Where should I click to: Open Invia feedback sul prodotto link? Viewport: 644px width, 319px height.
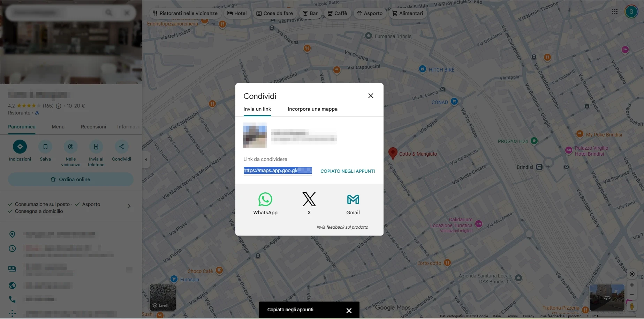pyautogui.click(x=342, y=227)
